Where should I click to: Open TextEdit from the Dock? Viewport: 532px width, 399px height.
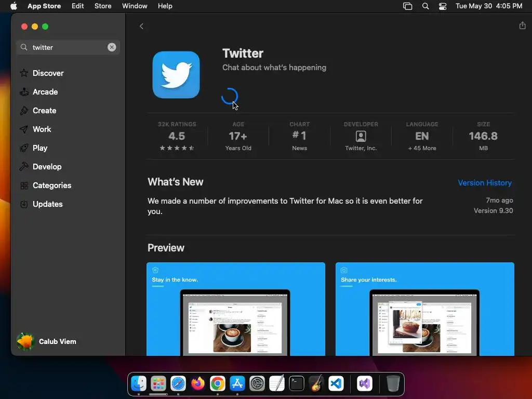coord(277,384)
